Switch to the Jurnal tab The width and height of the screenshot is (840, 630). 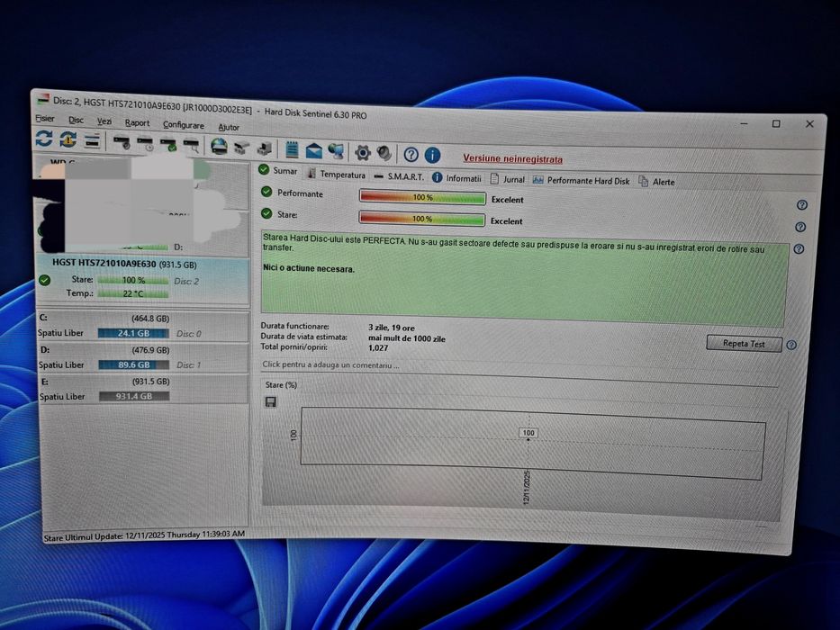coord(507,179)
